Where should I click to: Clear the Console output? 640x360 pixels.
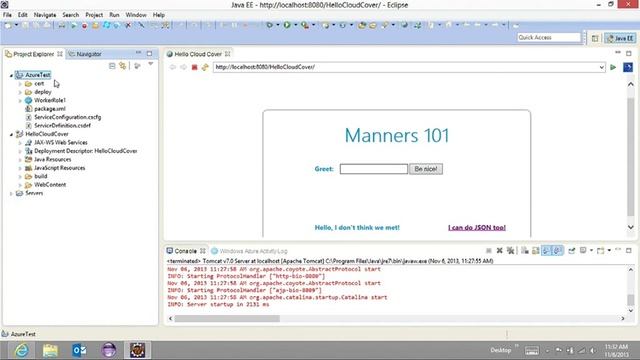[524, 251]
